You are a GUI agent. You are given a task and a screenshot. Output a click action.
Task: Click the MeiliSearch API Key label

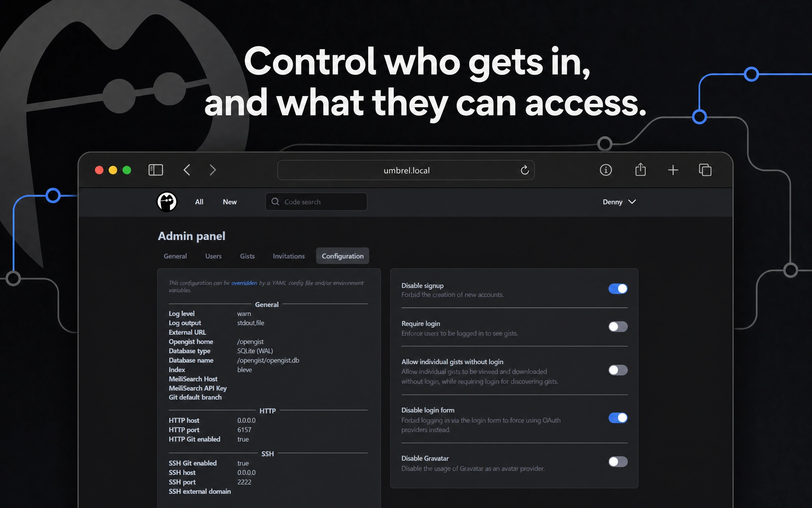point(198,388)
